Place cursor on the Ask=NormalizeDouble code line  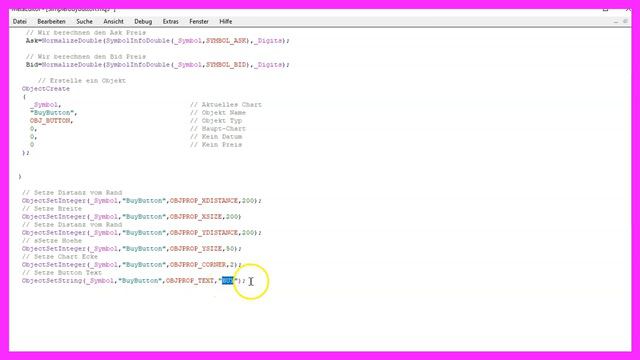pos(158,41)
